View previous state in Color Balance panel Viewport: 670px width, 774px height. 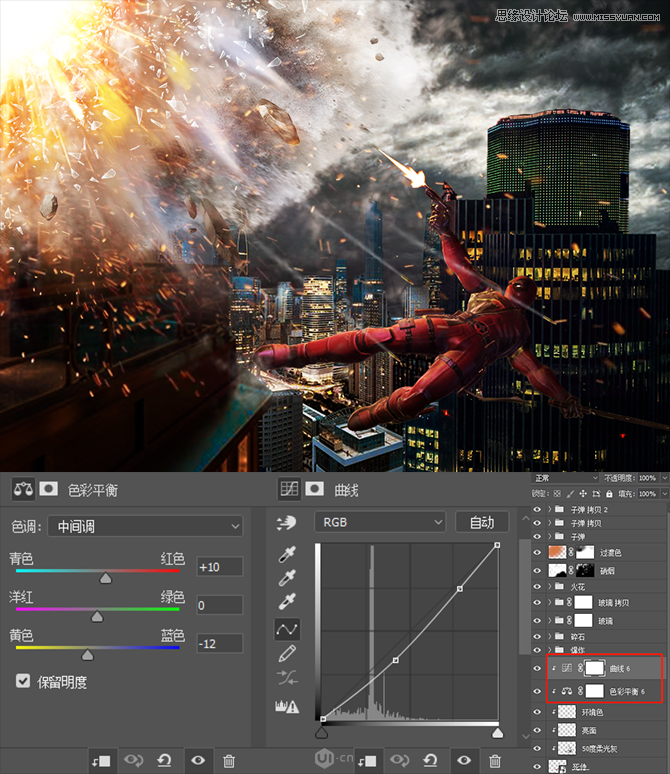[x=133, y=761]
